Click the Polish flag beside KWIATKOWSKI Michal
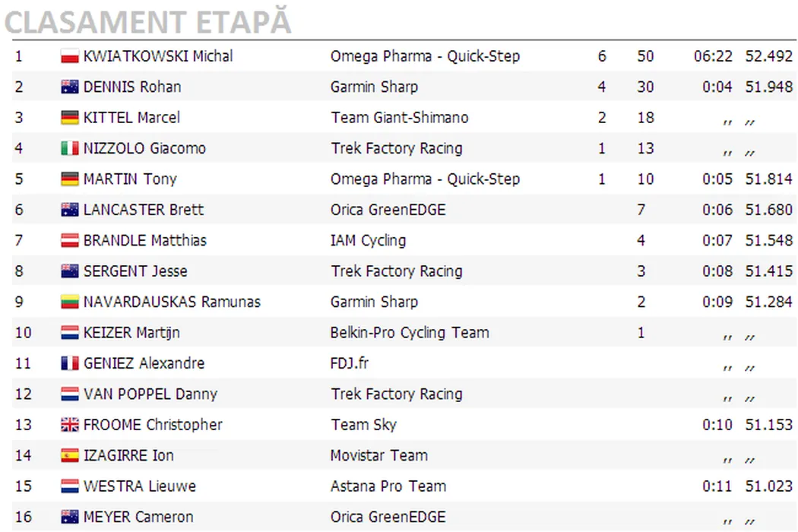798x532 pixels. 70,56
